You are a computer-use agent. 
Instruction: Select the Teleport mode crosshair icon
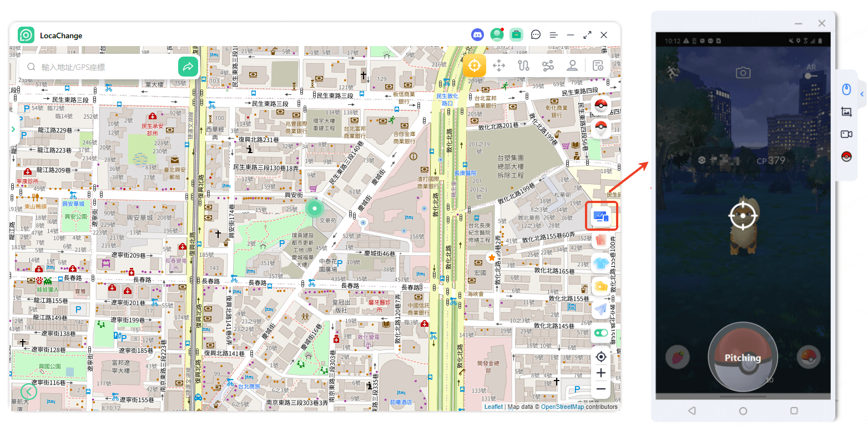click(x=475, y=65)
